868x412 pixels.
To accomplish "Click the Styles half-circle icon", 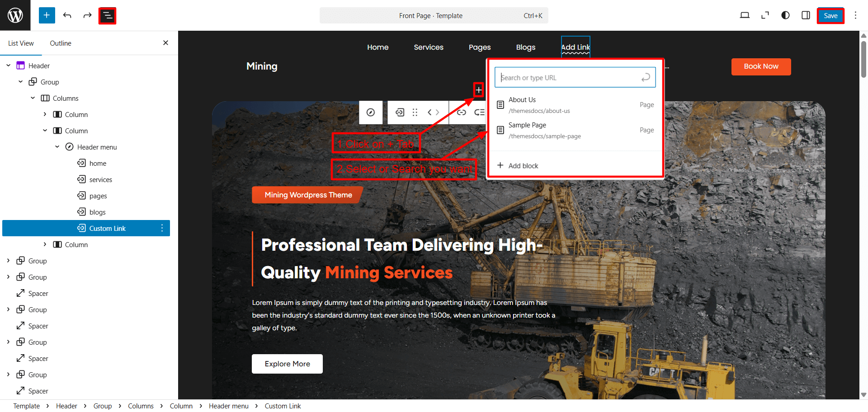I will [785, 15].
